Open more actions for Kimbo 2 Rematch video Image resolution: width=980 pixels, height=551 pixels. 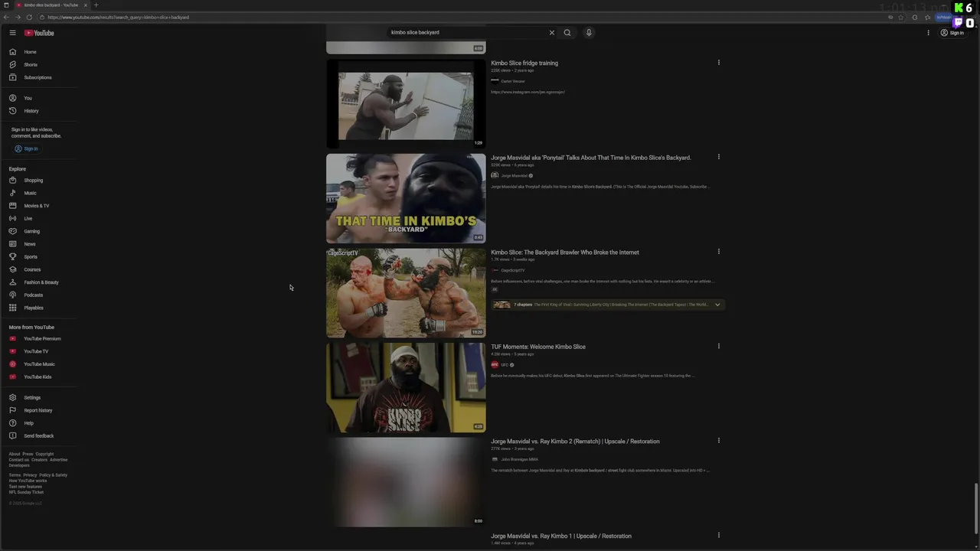(718, 441)
